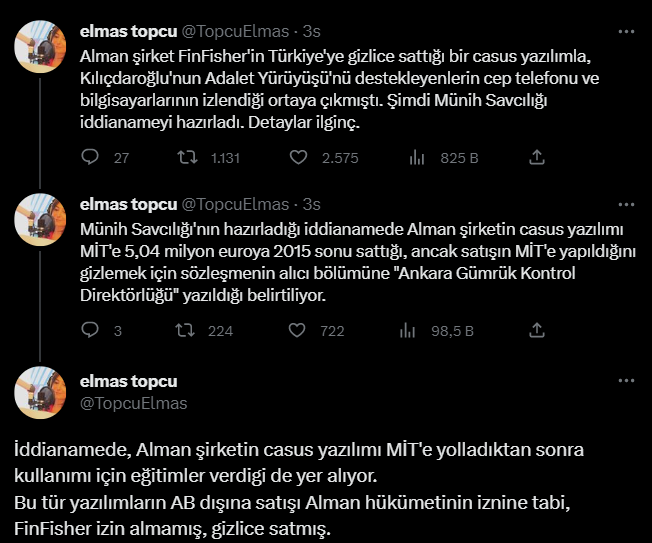
Task: Click the 3s timestamp on second tweet
Action: coord(312,204)
